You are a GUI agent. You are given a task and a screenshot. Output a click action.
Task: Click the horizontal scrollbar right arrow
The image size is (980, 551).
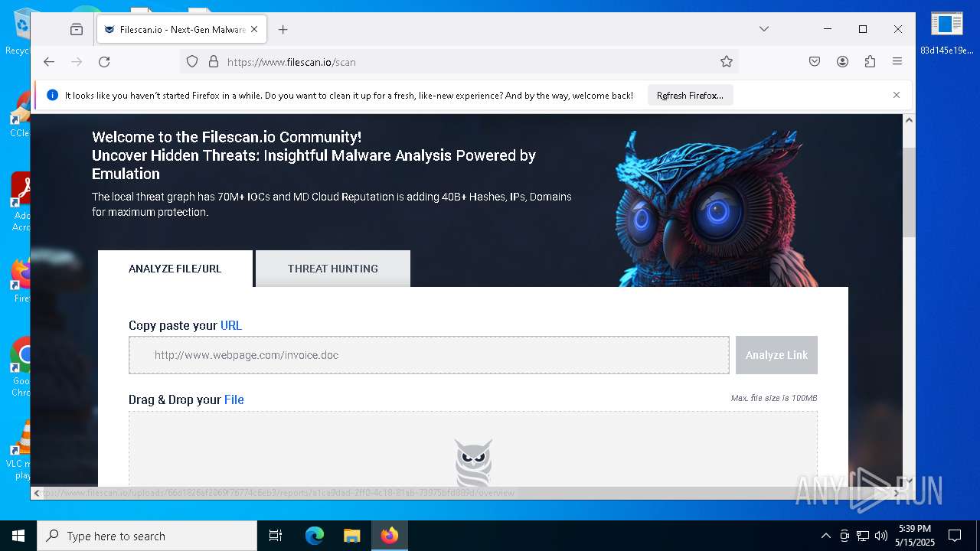coord(897,493)
